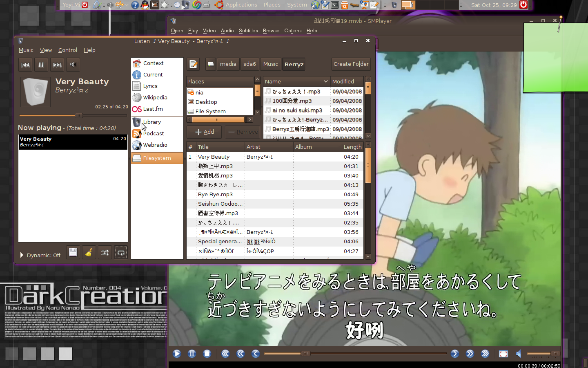Click the SMPlayer video seek slider

coord(356,354)
